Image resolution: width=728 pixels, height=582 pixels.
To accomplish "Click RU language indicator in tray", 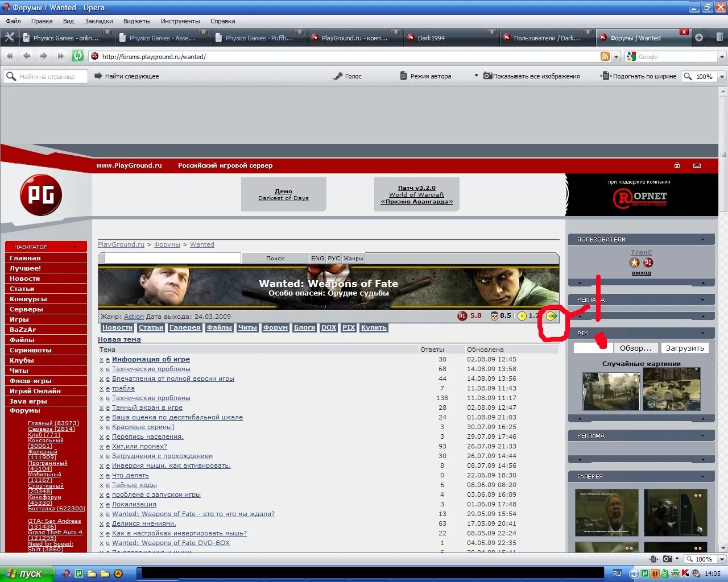I will [x=617, y=573].
